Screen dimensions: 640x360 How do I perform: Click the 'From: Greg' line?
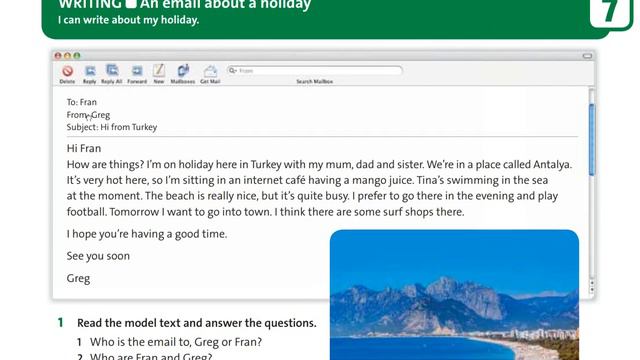pyautogui.click(x=88, y=115)
